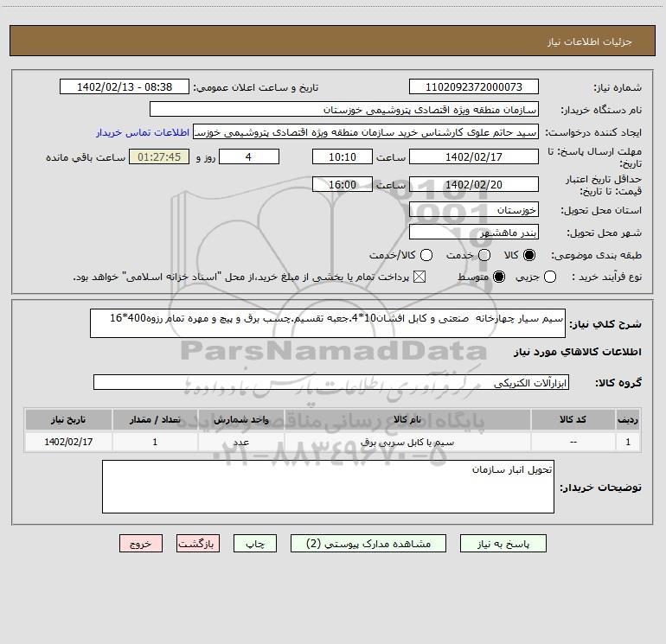This screenshot has height=644, width=666.
Task: Click the announcement date field 1402/02/13 - 08:38
Action: tap(124, 86)
